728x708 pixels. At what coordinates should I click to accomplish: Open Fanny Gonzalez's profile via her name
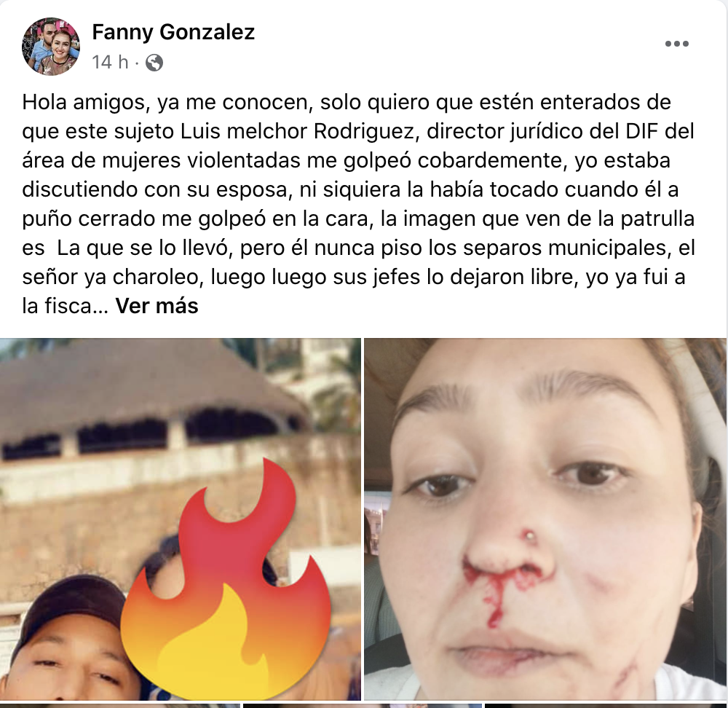[173, 32]
